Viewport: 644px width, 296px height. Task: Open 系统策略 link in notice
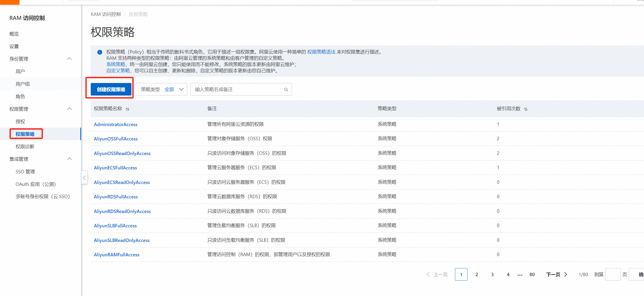[116, 64]
